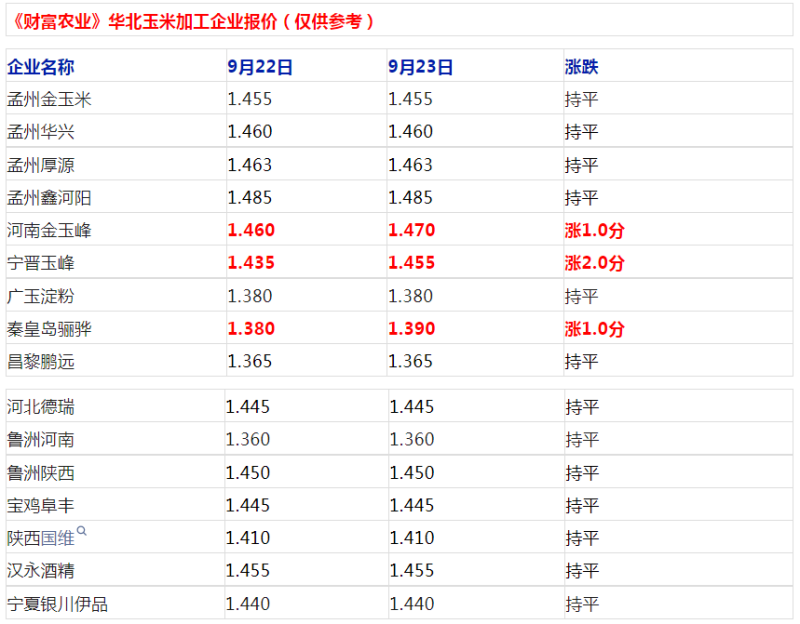Select 孟州厚源's 9月23日 price 1.463
This screenshot has width=800, height=624.
[411, 165]
